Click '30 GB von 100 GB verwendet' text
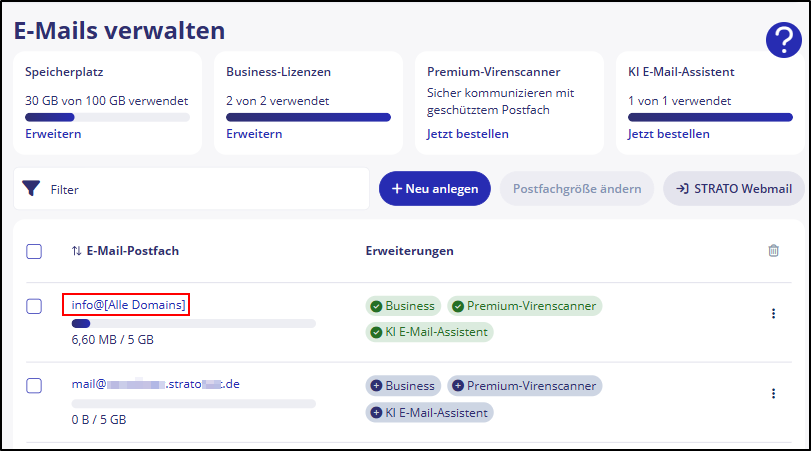Image resolution: width=811 pixels, height=451 pixels. pyautogui.click(x=107, y=101)
